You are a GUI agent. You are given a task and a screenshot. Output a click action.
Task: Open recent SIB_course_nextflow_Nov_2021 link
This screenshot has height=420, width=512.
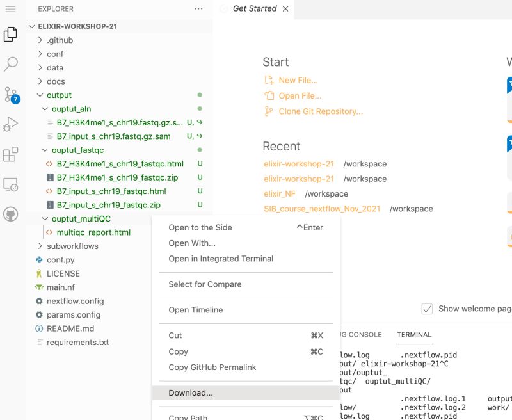click(x=322, y=209)
